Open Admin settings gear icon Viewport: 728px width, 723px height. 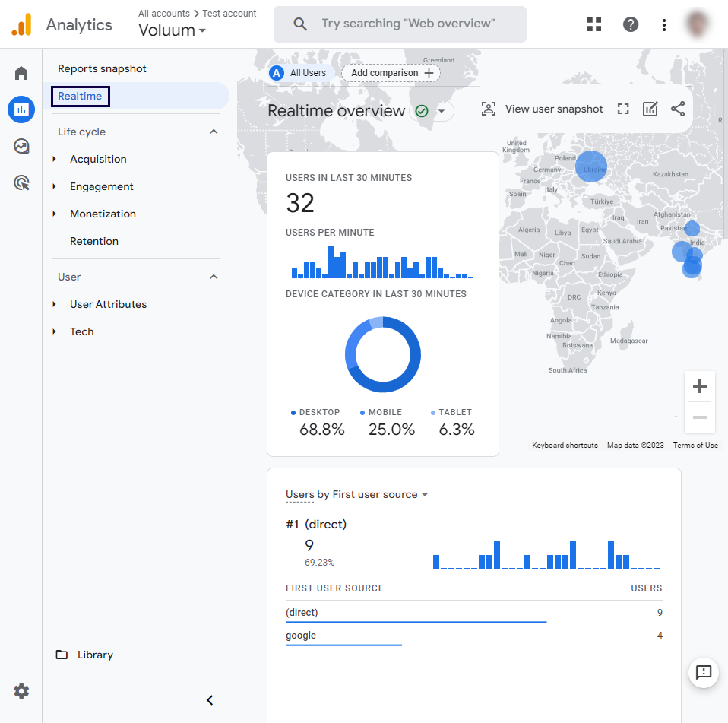(x=21, y=691)
